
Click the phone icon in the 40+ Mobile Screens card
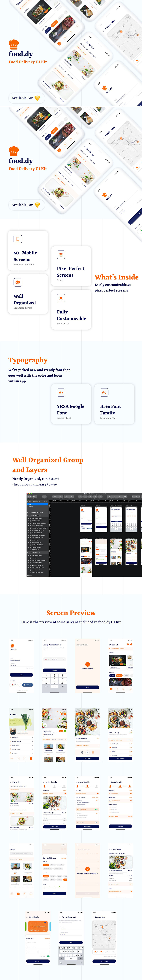click(18, 239)
